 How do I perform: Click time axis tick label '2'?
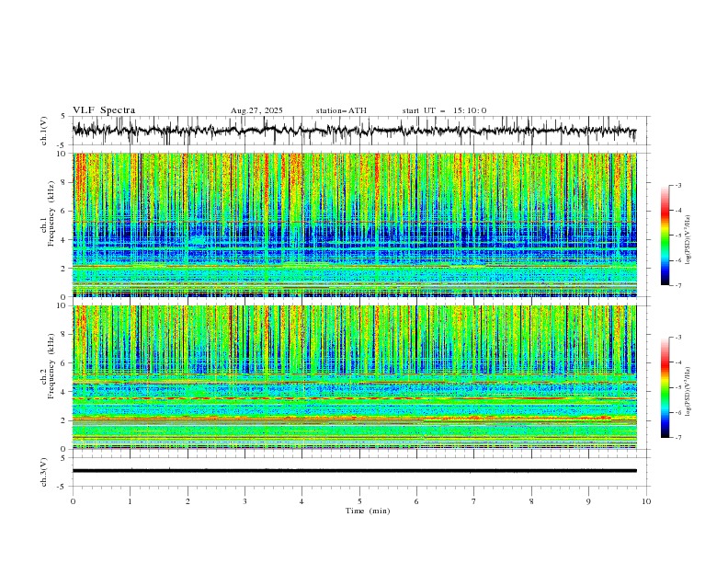click(x=188, y=501)
